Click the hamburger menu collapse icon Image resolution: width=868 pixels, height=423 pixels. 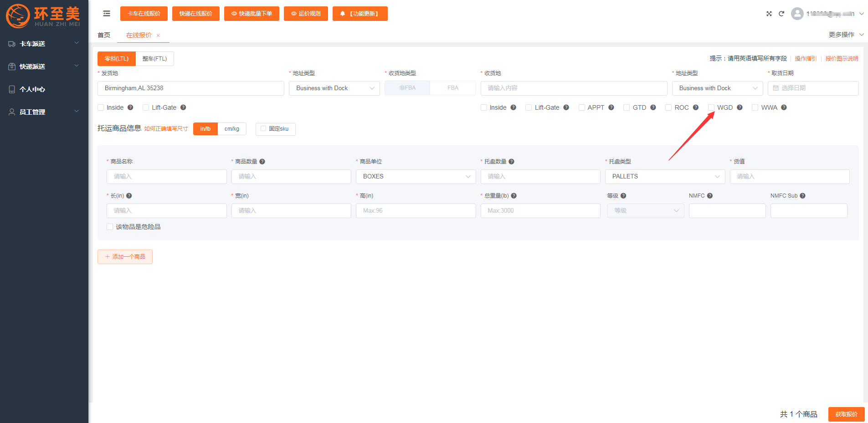coord(107,14)
